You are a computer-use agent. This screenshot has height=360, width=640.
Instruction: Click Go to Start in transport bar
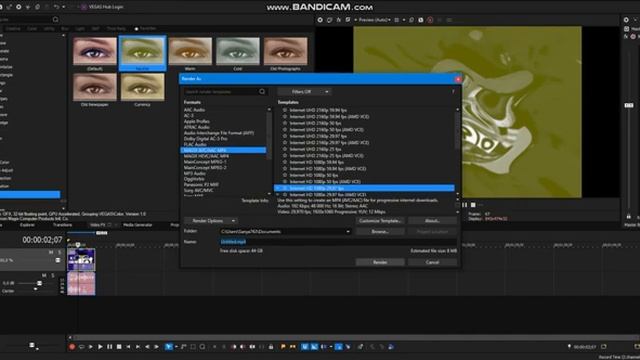(128, 347)
